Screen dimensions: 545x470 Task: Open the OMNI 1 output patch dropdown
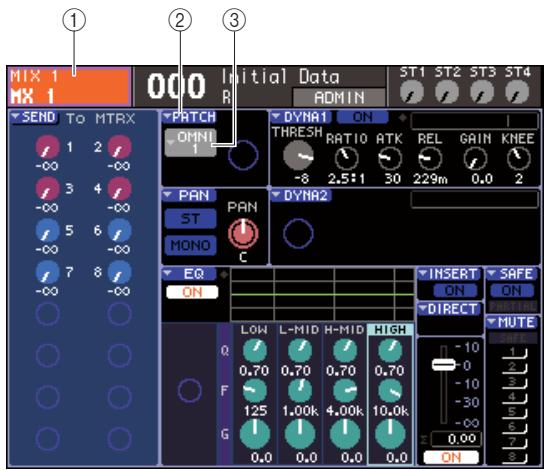pyautogui.click(x=190, y=143)
